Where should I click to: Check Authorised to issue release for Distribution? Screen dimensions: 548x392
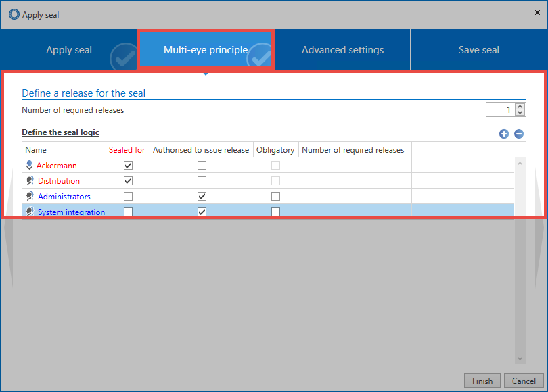coord(202,181)
